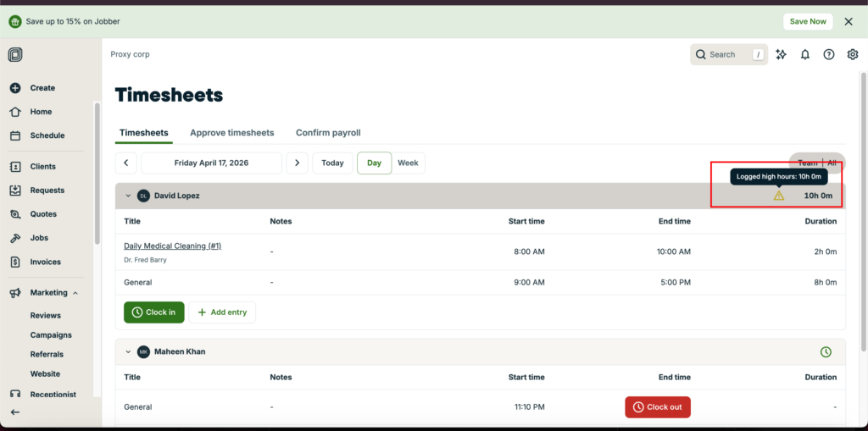Click the Save Now button
This screenshot has width=868, height=431.
point(808,21)
